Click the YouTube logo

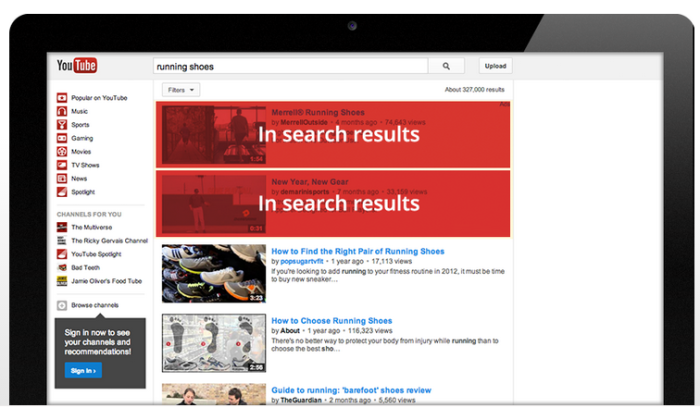[77, 65]
